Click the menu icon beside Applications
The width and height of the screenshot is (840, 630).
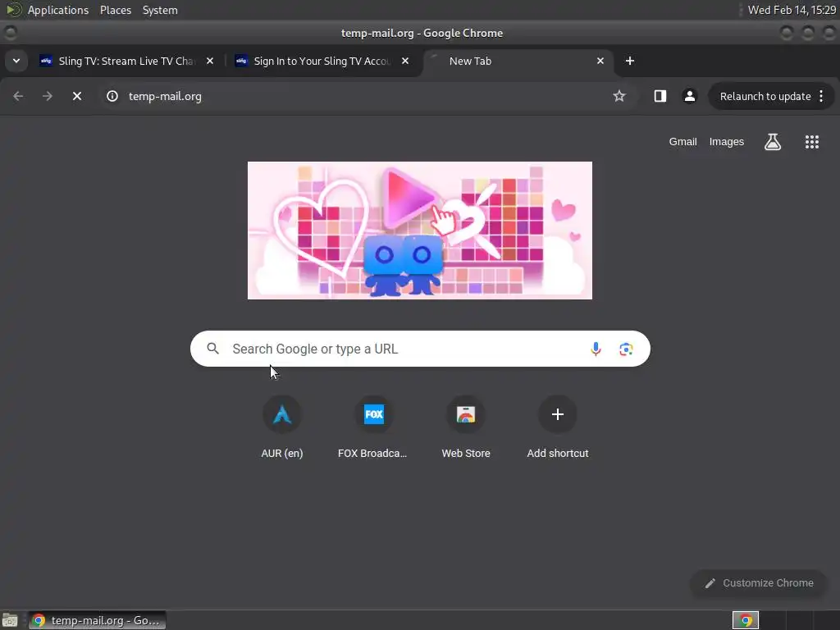[x=13, y=10]
